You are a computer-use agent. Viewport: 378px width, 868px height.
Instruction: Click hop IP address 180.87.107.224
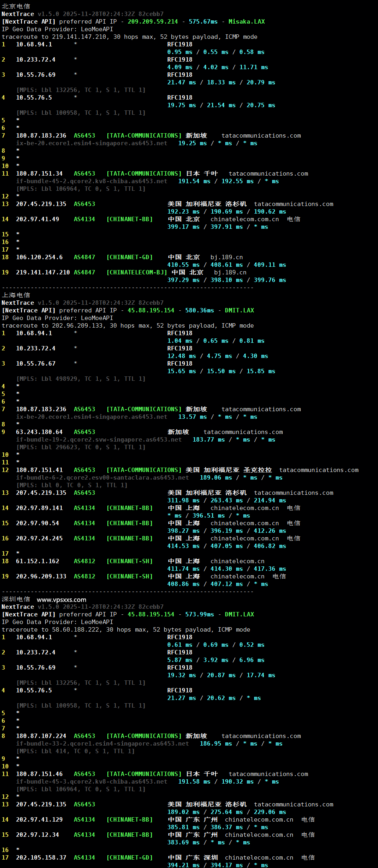coord(41,736)
